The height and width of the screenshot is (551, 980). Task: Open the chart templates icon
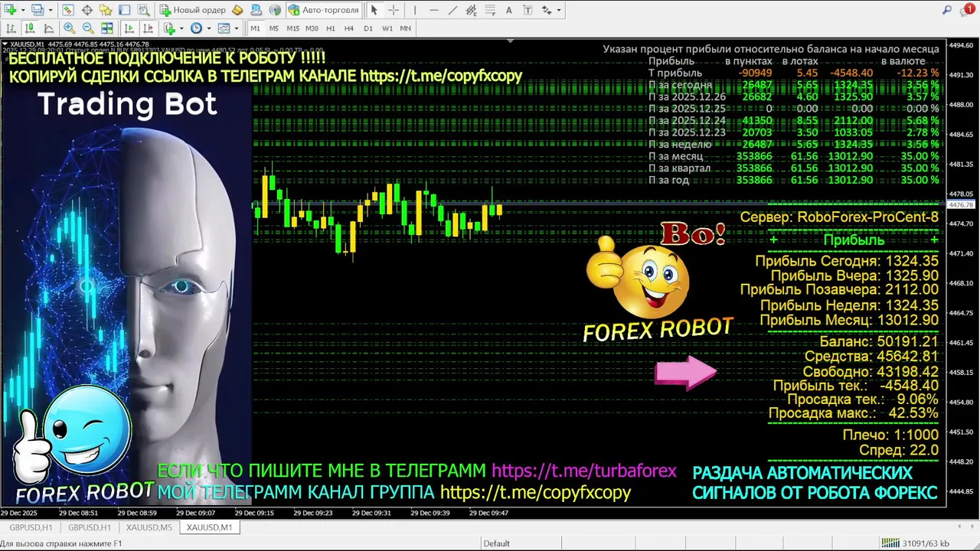[224, 28]
